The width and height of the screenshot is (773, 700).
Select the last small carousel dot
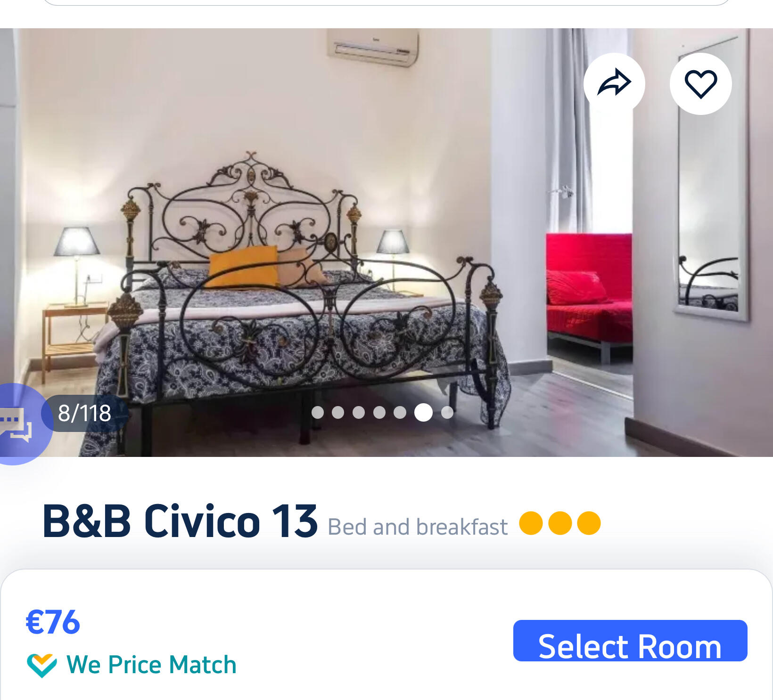coord(447,412)
